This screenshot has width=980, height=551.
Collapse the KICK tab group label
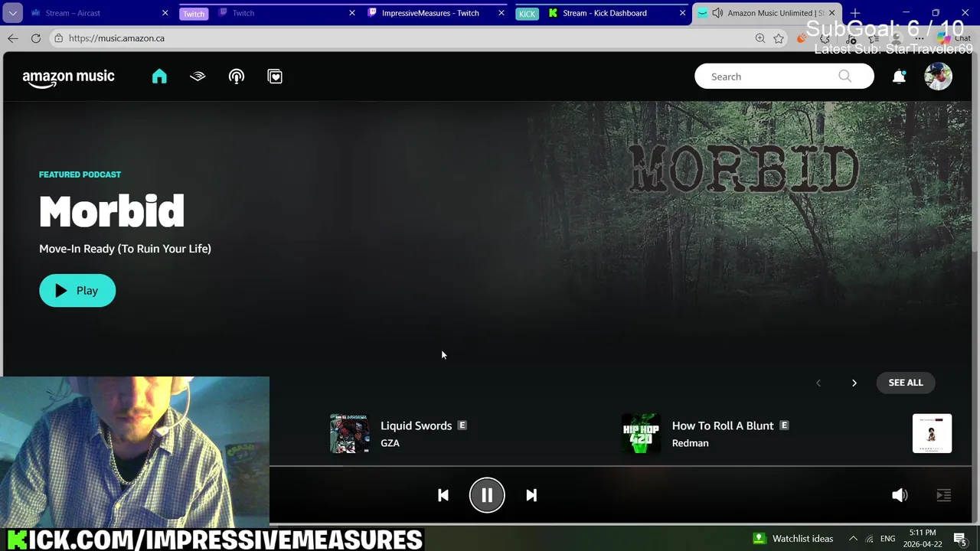(527, 13)
